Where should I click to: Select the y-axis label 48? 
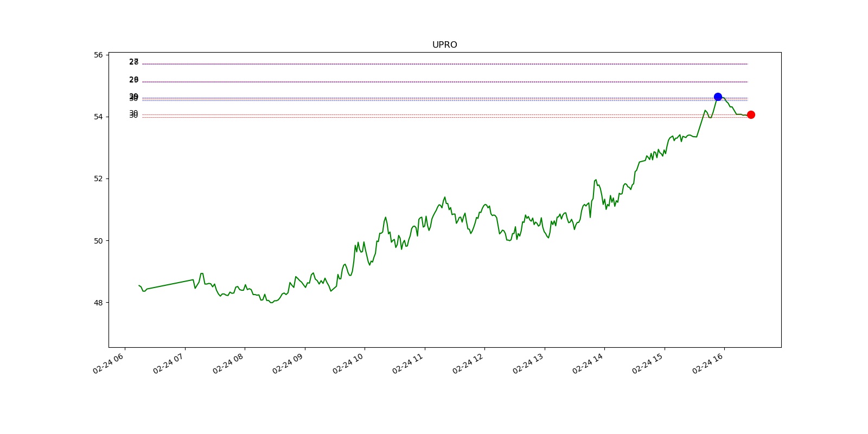click(98, 302)
